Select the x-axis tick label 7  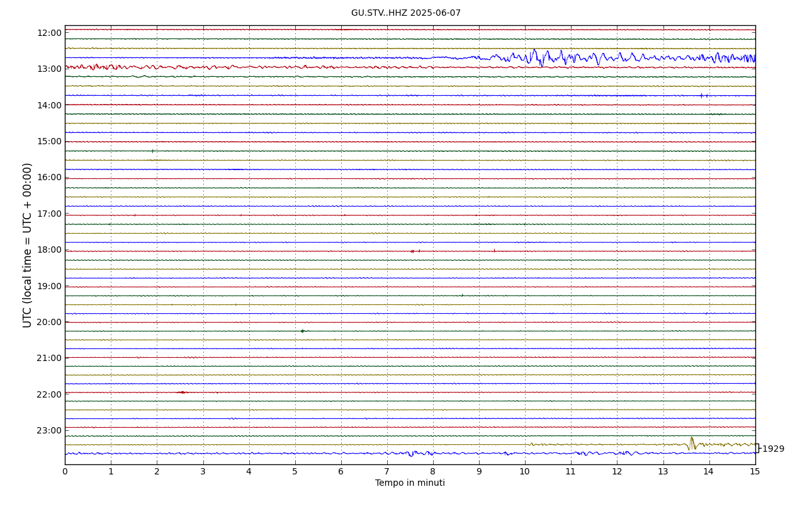pos(386,472)
